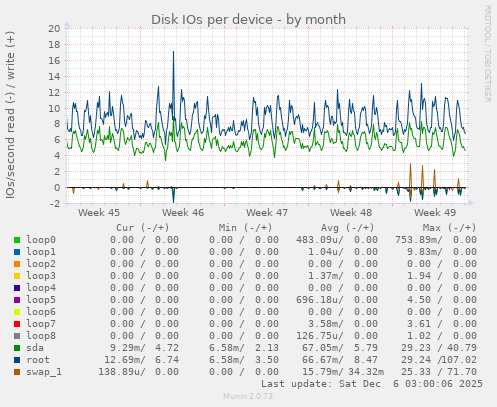Image resolution: width=497 pixels, height=407 pixels.
Task: Click the 'Min (-/+)' column header
Action: (245, 228)
